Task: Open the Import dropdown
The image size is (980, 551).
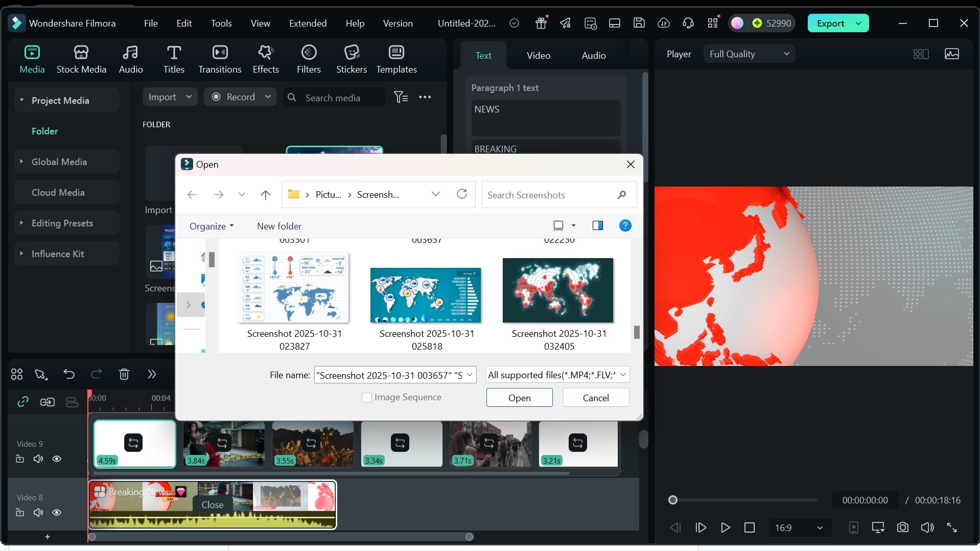Action: [170, 97]
